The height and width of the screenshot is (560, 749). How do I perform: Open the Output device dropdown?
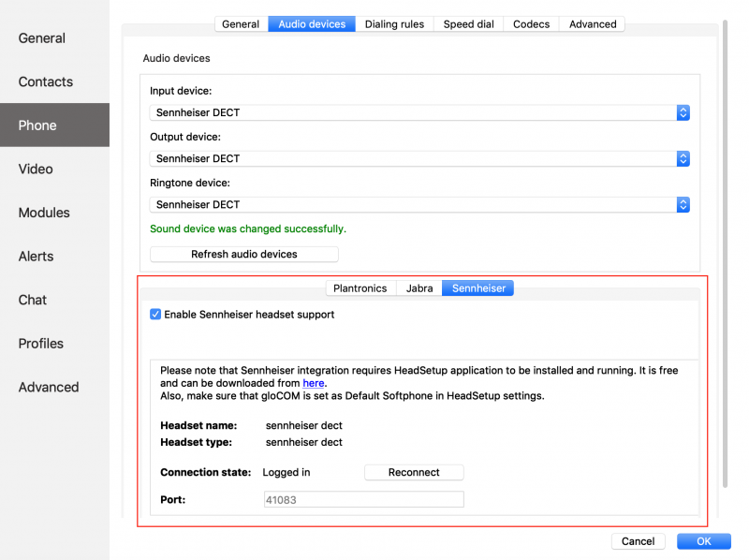(419, 158)
